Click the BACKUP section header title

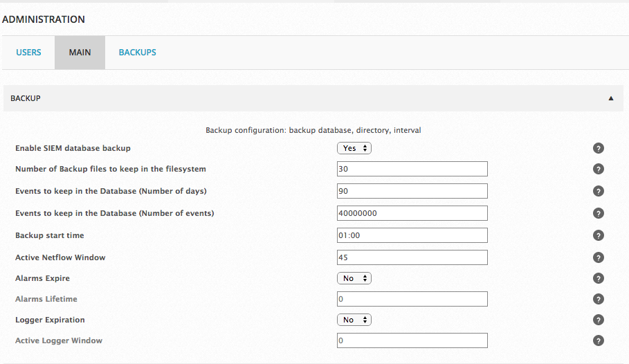tap(26, 98)
